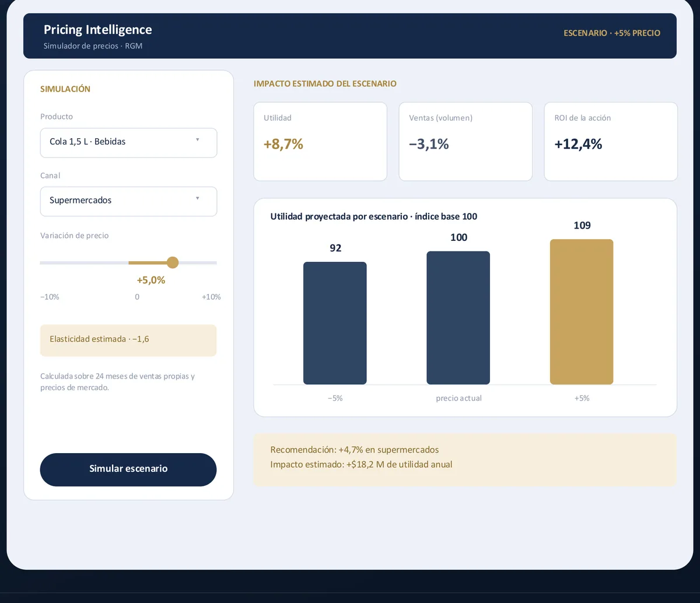Click the −10% slider minimum label

point(50,297)
